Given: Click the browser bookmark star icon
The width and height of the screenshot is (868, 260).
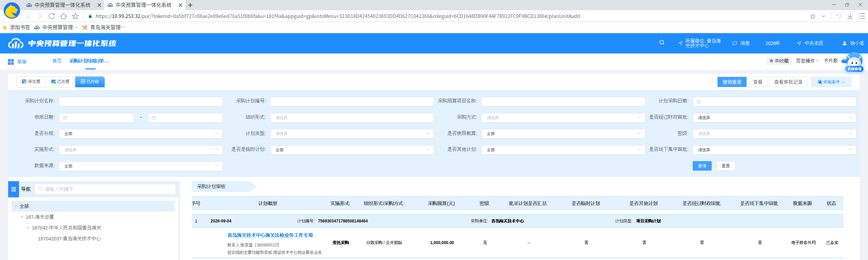Looking at the screenshot, I should (812, 16).
